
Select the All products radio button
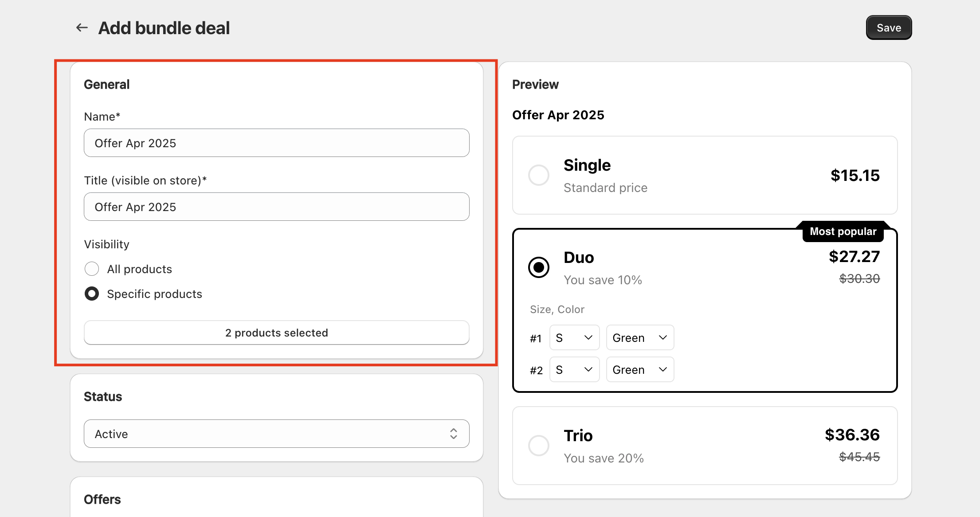coord(92,269)
